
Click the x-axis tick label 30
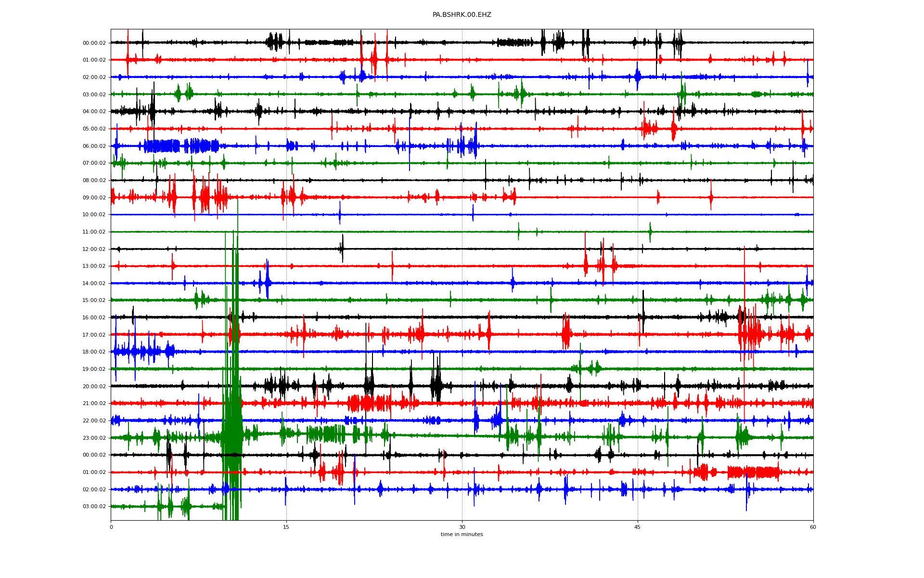tap(462, 527)
